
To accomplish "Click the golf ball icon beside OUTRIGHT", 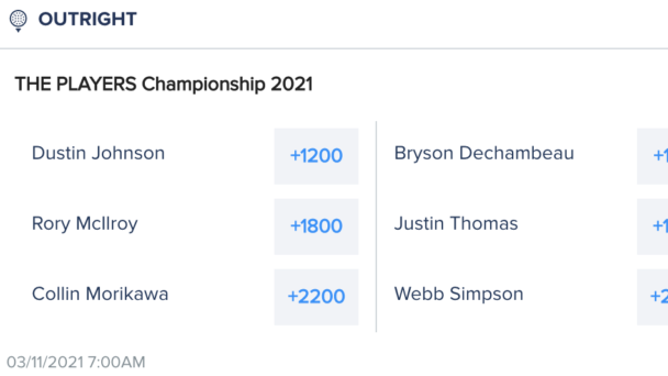I will pos(18,21).
